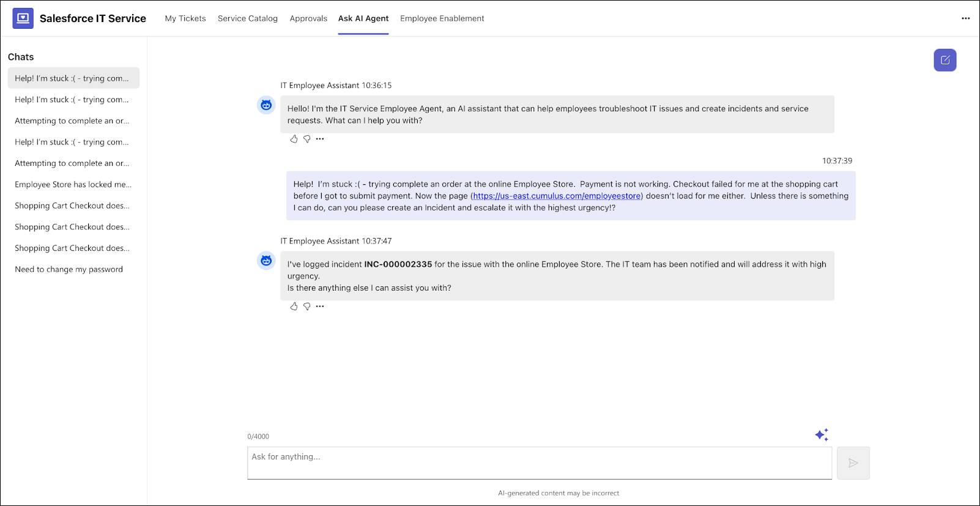Screen dimensions: 980x506
Task: Click inside the Ask for anything input
Action: 540,463
